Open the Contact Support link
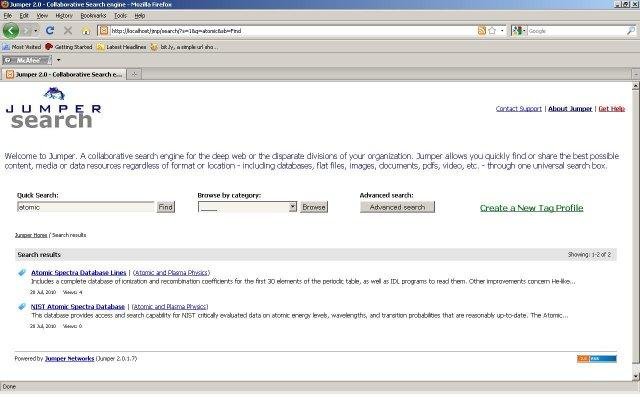This screenshot has width=640, height=397. point(519,109)
